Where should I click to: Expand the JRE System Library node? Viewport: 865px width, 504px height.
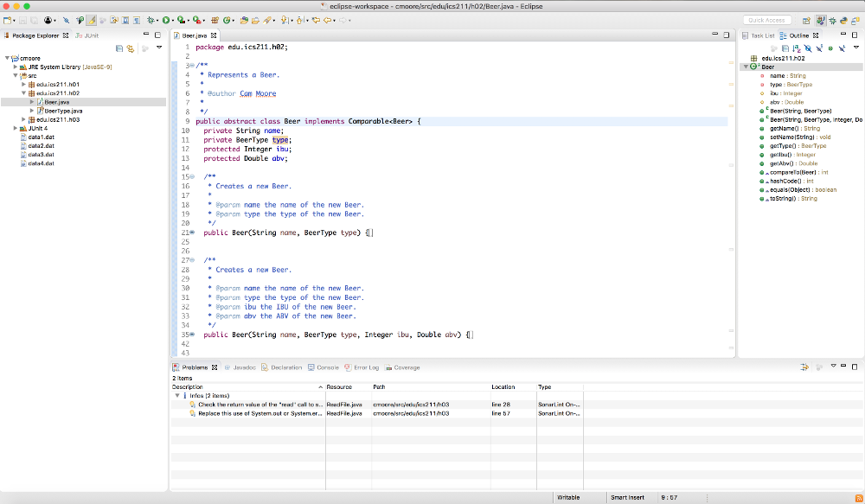(x=16, y=67)
